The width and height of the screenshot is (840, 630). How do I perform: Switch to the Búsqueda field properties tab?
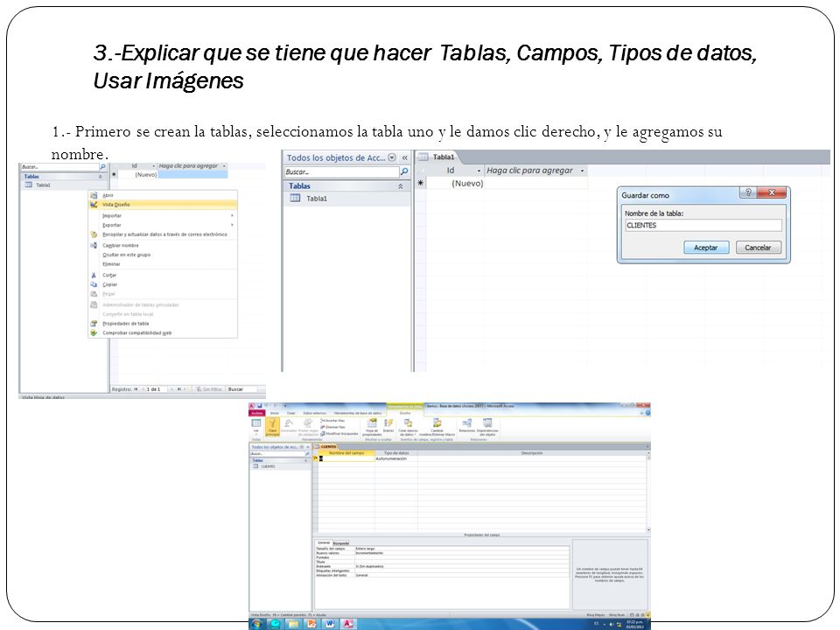pos(341,543)
